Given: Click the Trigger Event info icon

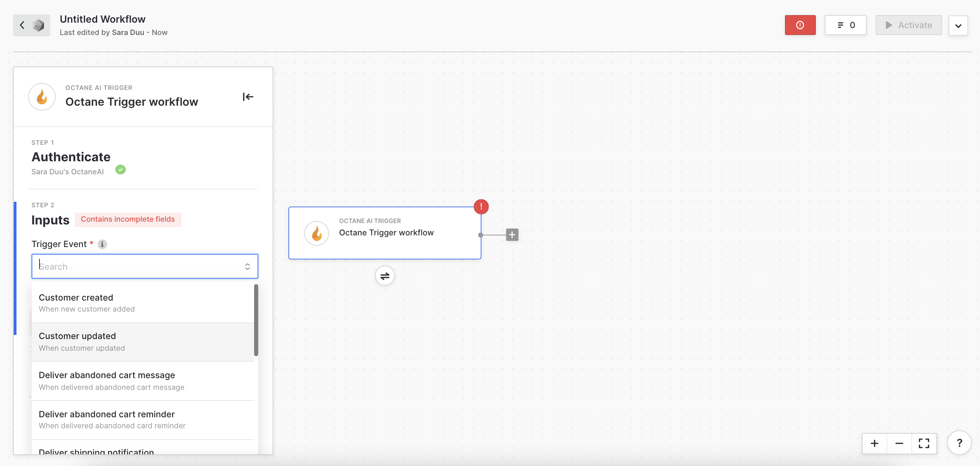Looking at the screenshot, I should [x=102, y=244].
